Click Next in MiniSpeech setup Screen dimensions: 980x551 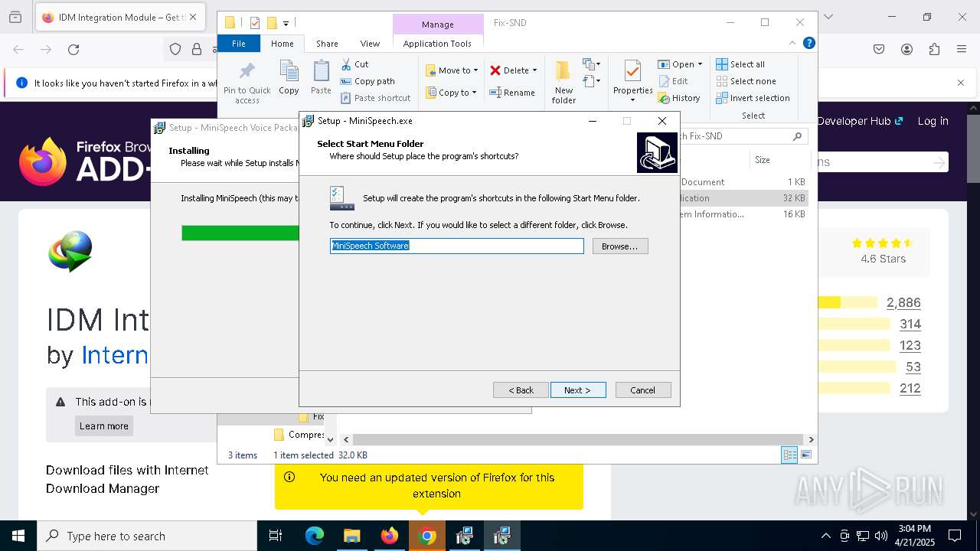pos(578,390)
